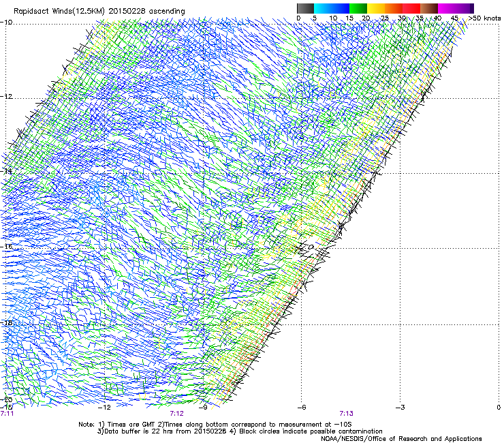Click the 'NOAA/NESDIS/Office of Research and Applications' credit
This screenshot has height=443, width=504.
click(401, 438)
